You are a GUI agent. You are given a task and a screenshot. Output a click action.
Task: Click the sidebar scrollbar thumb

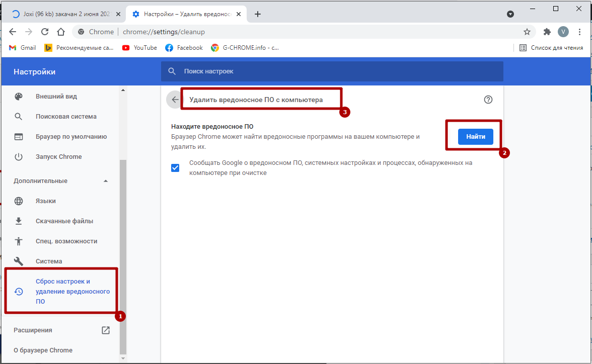(x=123, y=256)
